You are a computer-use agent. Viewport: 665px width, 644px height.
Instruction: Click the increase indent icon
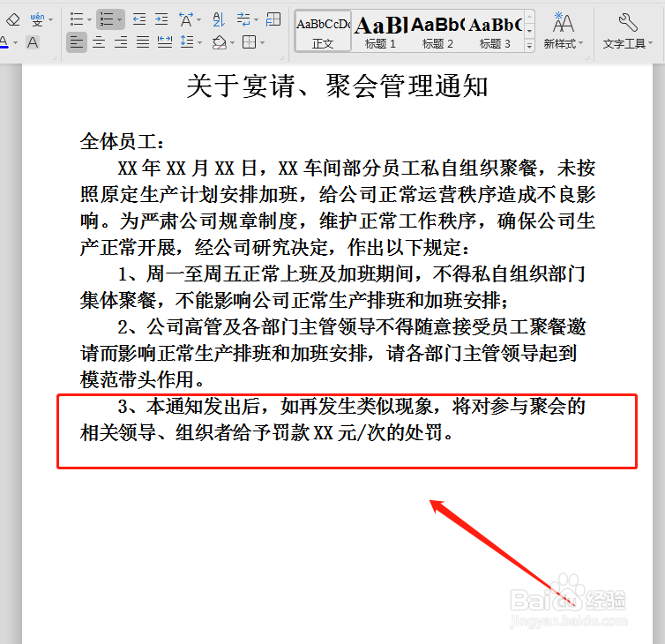coord(161,19)
